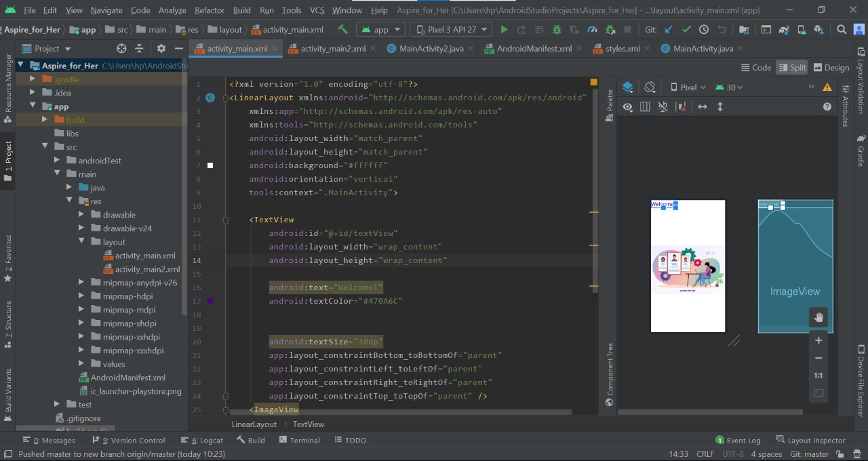The image size is (868, 461).
Task: Switch the editor to Design view mode
Action: [831, 67]
